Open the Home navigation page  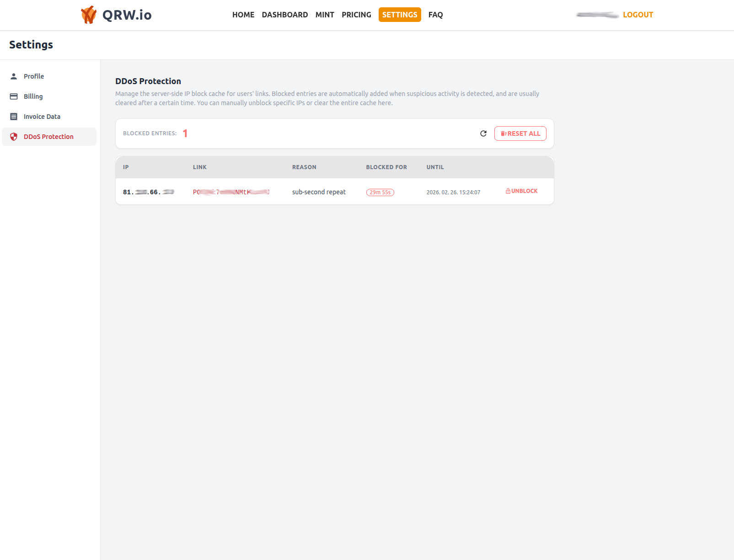(243, 15)
